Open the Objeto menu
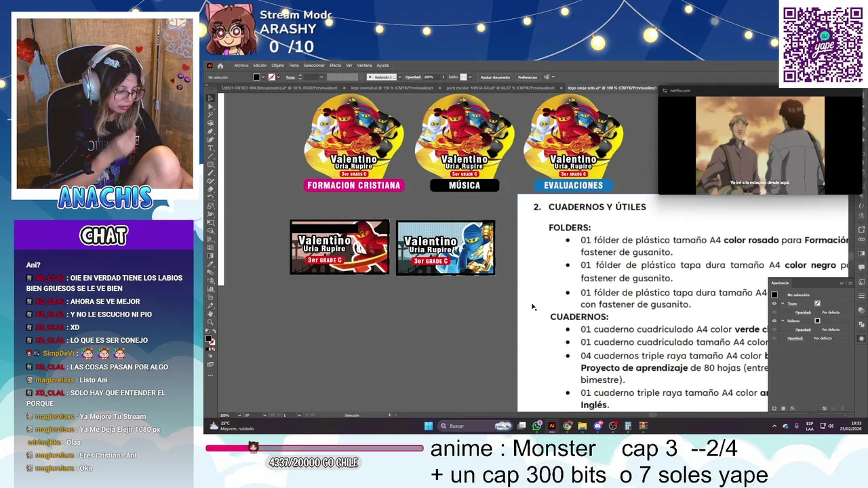The height and width of the screenshot is (488, 868). (278, 65)
